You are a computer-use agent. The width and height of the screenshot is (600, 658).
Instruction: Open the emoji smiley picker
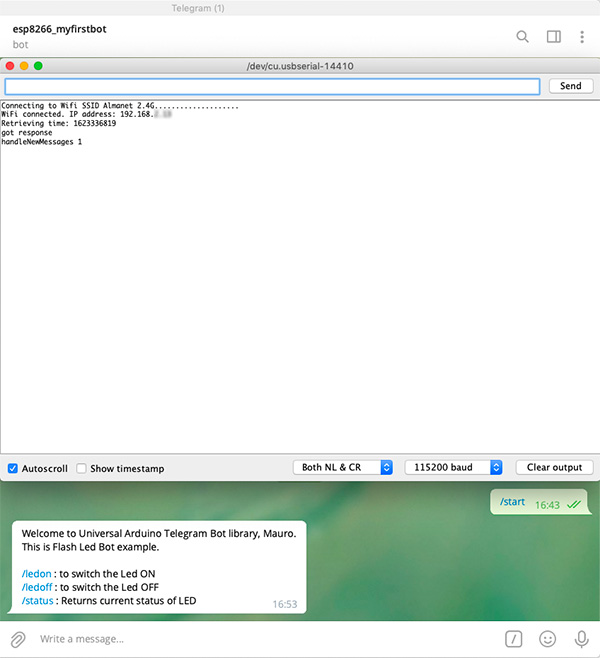547,639
